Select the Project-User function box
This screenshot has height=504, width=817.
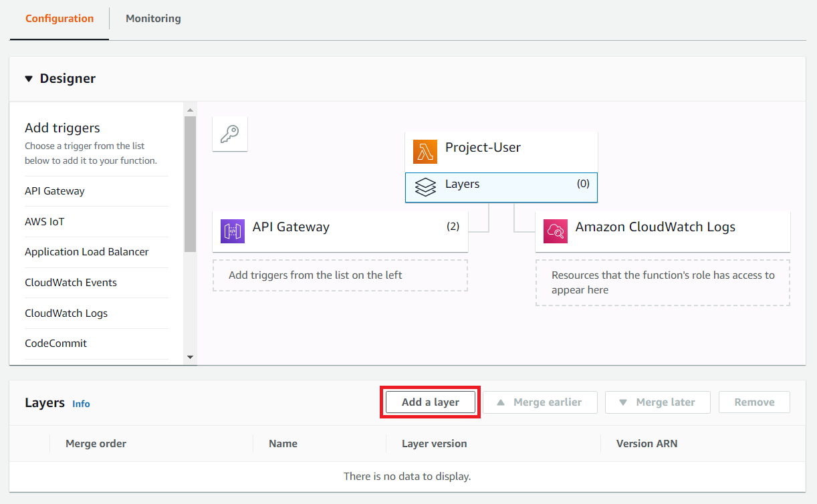click(x=501, y=152)
